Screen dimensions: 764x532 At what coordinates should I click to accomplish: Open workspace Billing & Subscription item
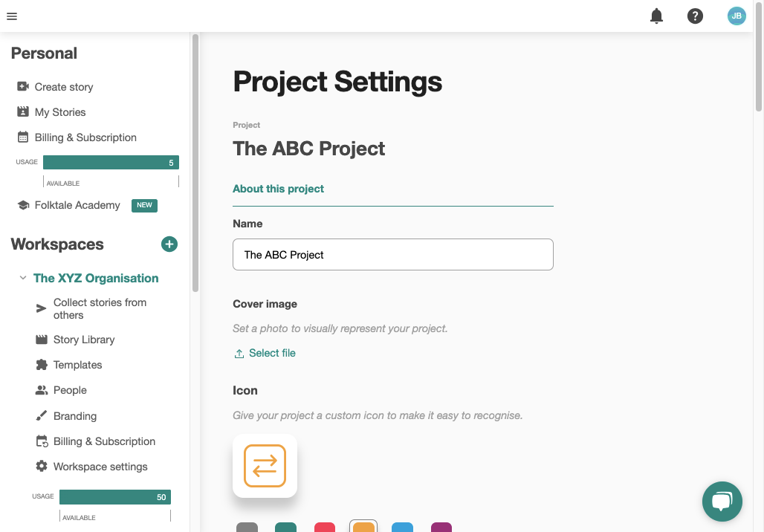(104, 441)
